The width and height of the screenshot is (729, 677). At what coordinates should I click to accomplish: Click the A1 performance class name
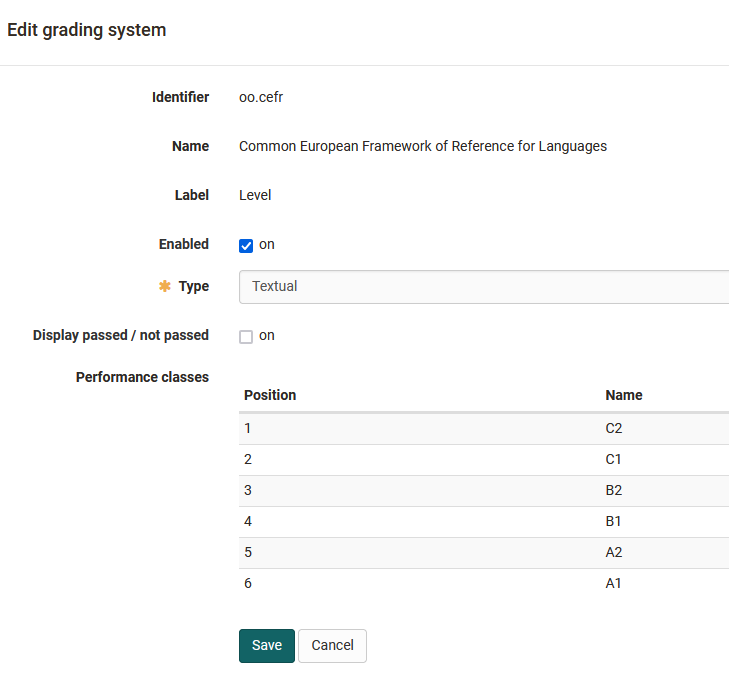[614, 584]
